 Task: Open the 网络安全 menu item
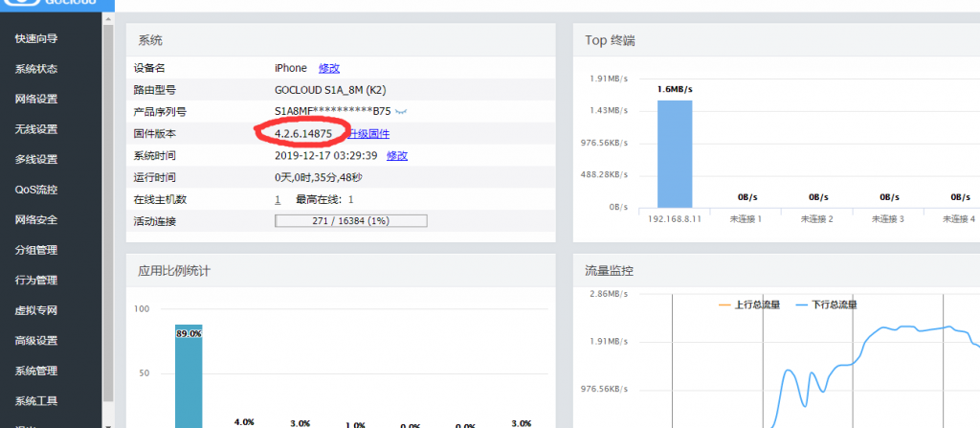coord(36,220)
